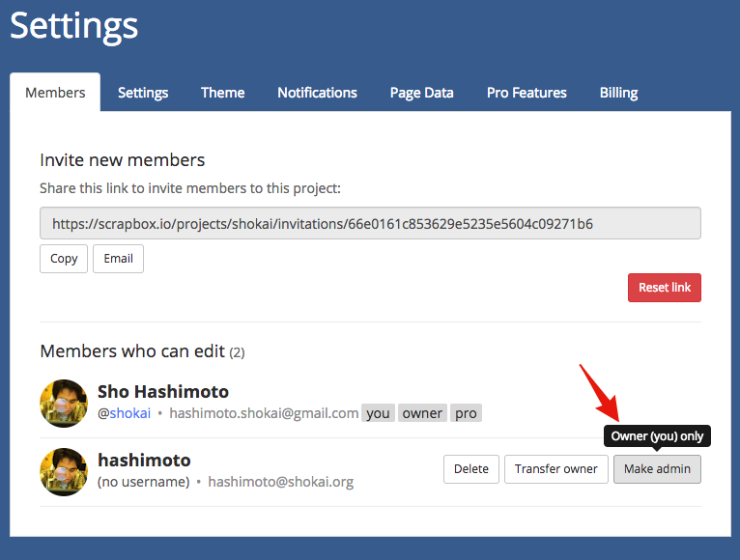Image resolution: width=740 pixels, height=560 pixels.
Task: Click Sho Hashimoto's avatar picture
Action: (64, 403)
